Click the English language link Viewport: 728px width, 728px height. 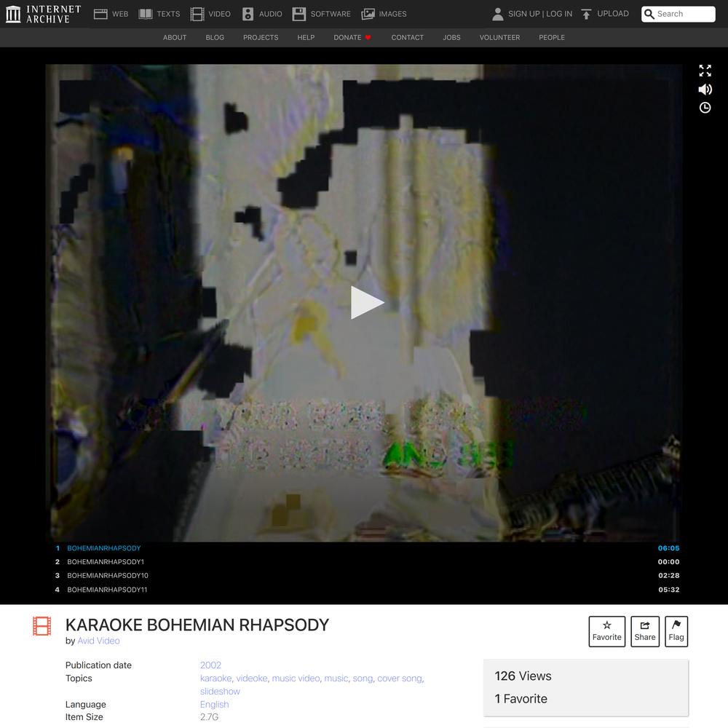click(215, 704)
